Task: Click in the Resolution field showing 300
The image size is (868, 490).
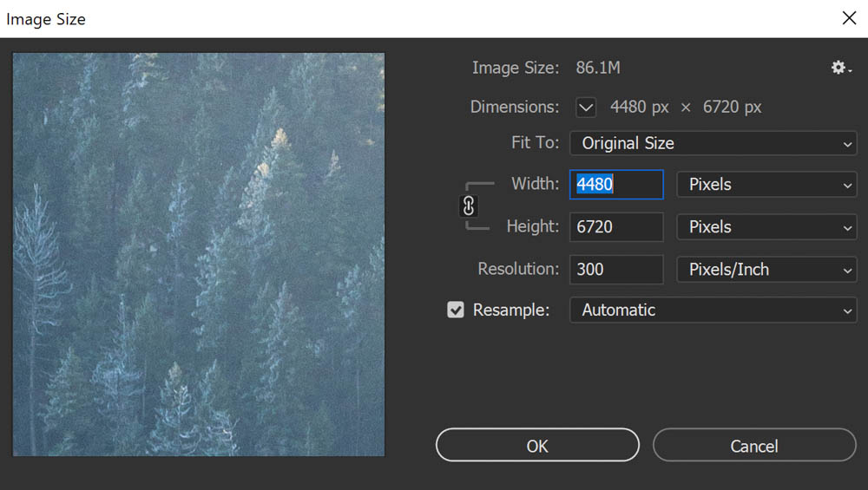Action: [x=616, y=270]
